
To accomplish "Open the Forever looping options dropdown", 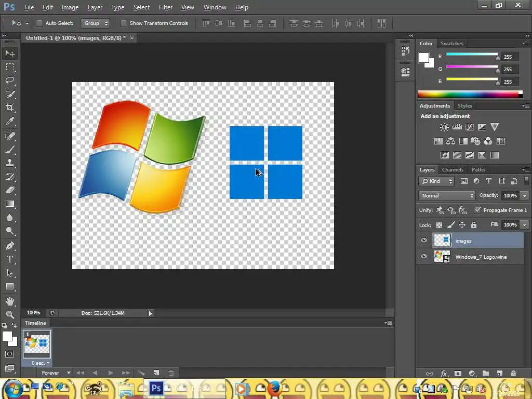I will 56,373.
